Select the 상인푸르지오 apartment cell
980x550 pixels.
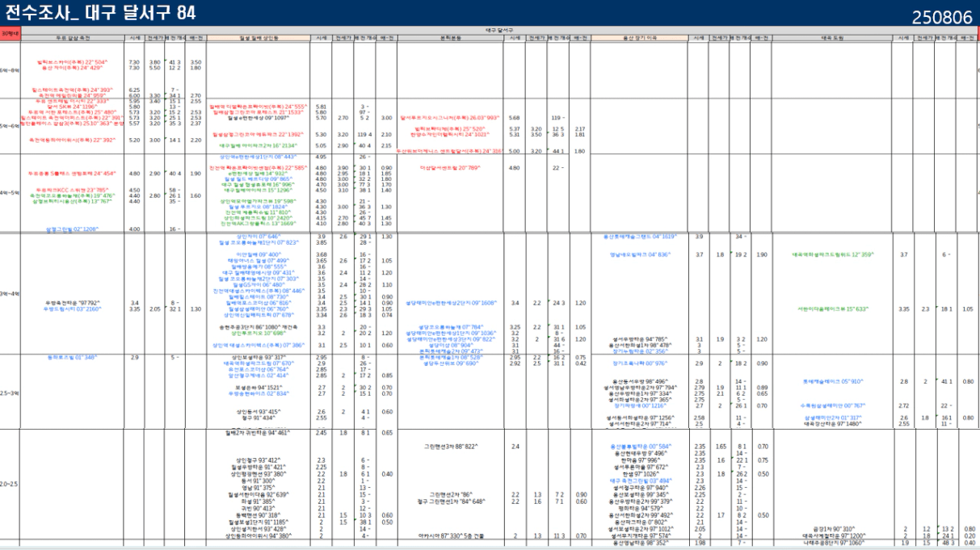tap(259, 333)
